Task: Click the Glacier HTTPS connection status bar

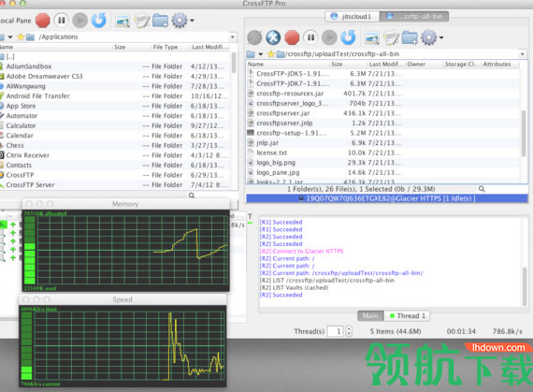Action: point(387,198)
